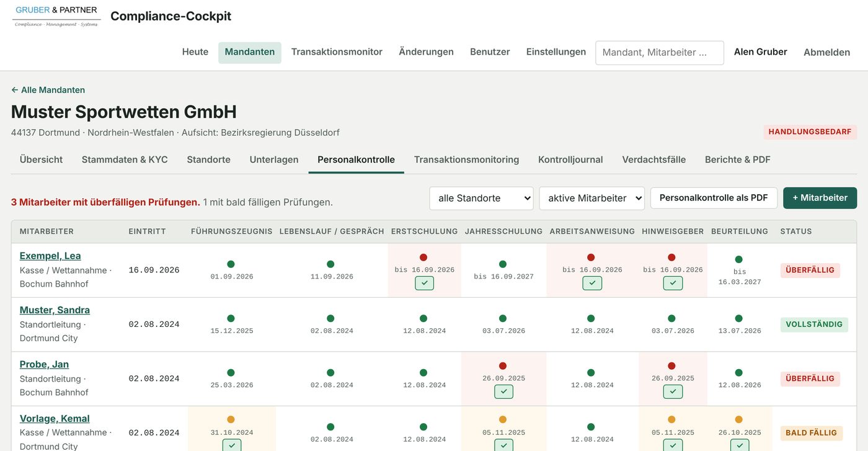Click Muster, Sandra's green Führungszeugnis status dot

[x=231, y=318]
